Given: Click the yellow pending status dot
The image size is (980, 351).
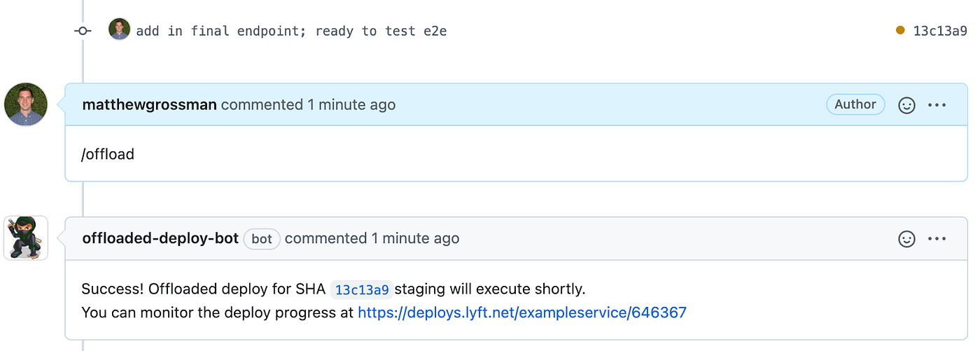Looking at the screenshot, I should (x=900, y=30).
